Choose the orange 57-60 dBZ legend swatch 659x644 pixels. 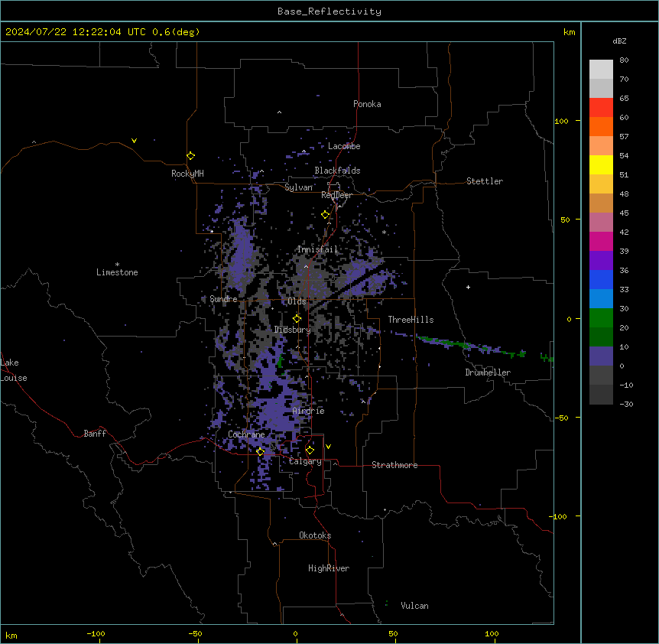coord(601,126)
